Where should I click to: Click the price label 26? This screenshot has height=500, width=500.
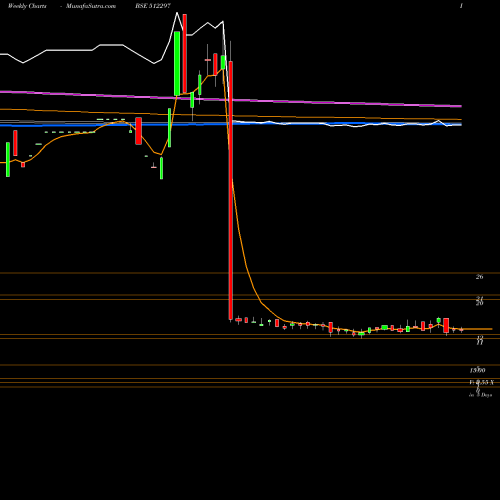(479, 277)
